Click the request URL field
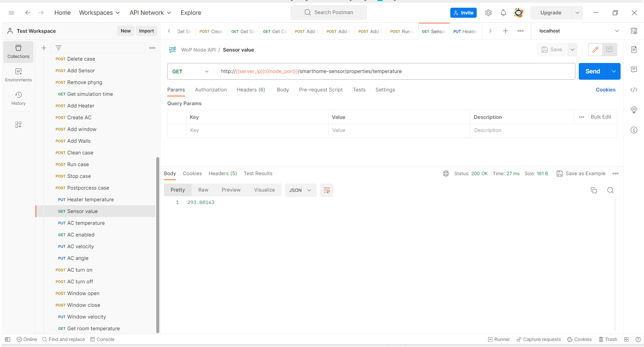The width and height of the screenshot is (644, 347). [x=396, y=71]
